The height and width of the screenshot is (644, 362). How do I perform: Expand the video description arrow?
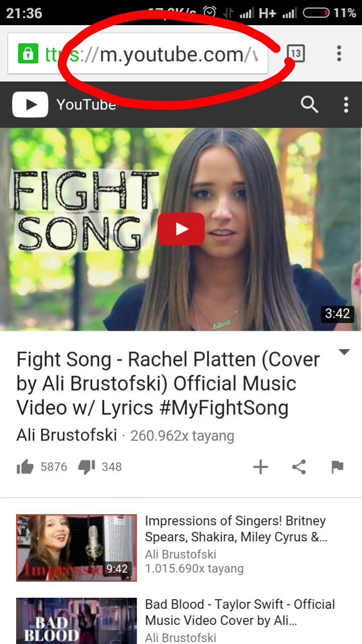(344, 352)
